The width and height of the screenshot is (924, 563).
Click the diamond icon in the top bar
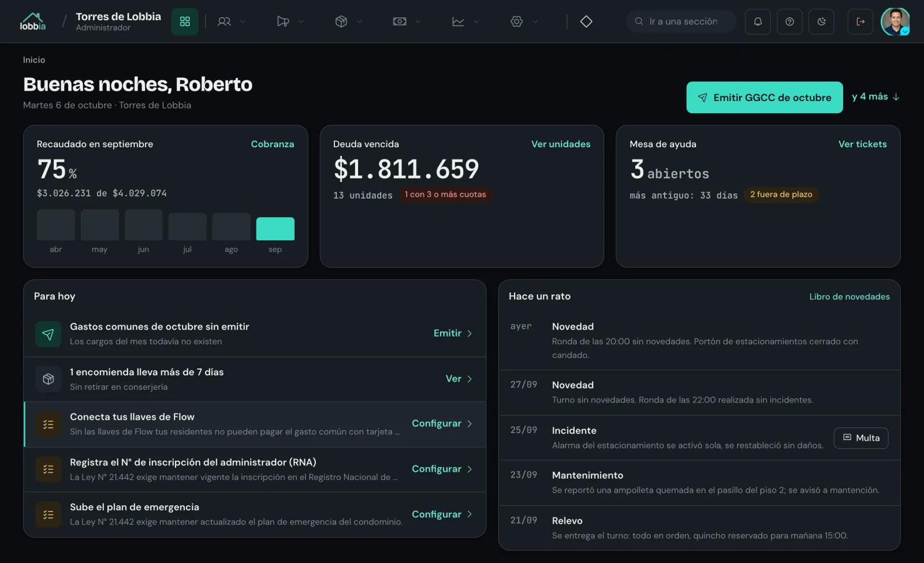(x=586, y=21)
